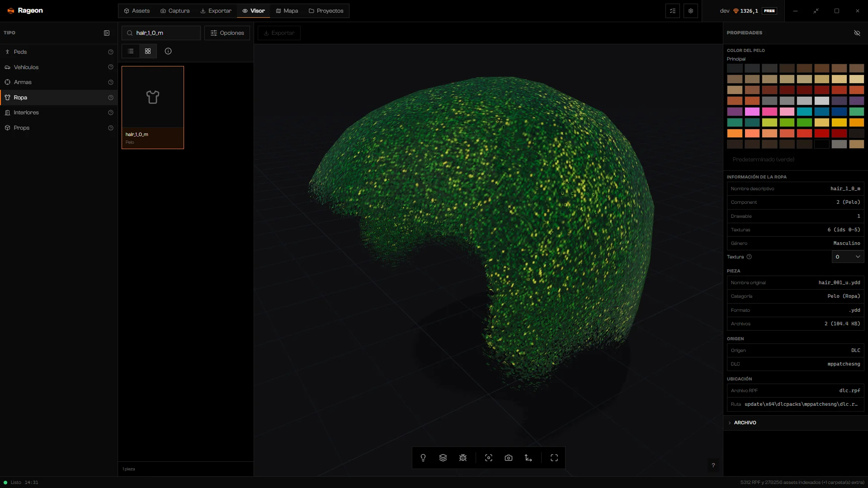
Task: Open the task list icon in top bar
Action: (x=673, y=11)
